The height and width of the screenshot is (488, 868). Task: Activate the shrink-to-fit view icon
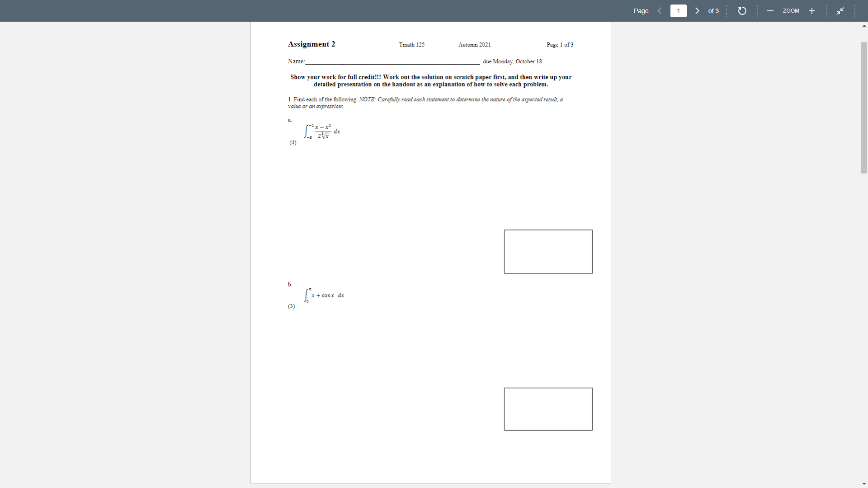click(840, 10)
